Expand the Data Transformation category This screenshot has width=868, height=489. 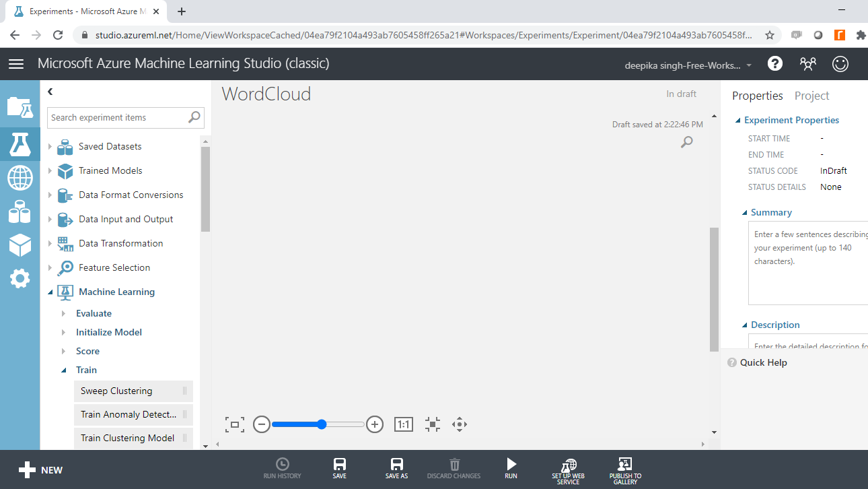(50, 243)
